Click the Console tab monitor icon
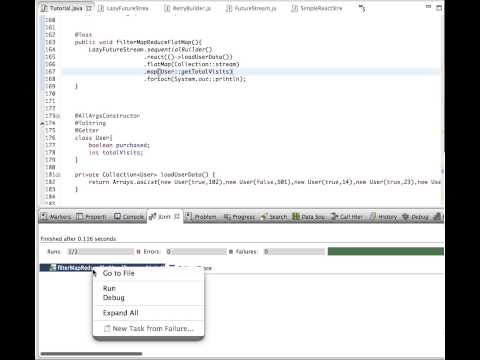 point(117,217)
